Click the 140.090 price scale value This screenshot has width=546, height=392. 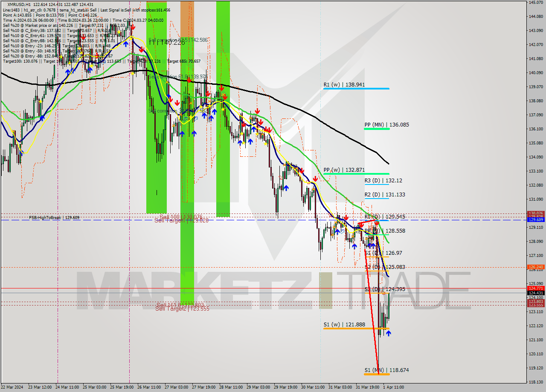tap(536, 72)
